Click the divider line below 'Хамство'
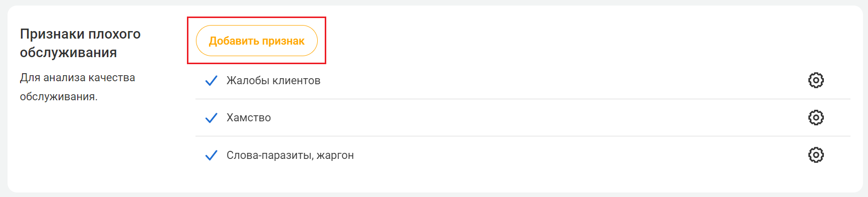Viewport: 868px width, 197px height. point(523,136)
